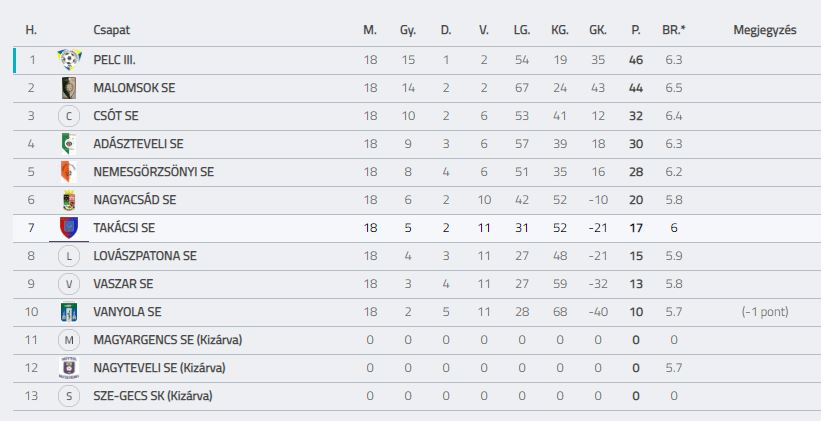Click the Vanyola SE blue crest icon
Viewport: 821px width, 421px height.
[x=69, y=312]
